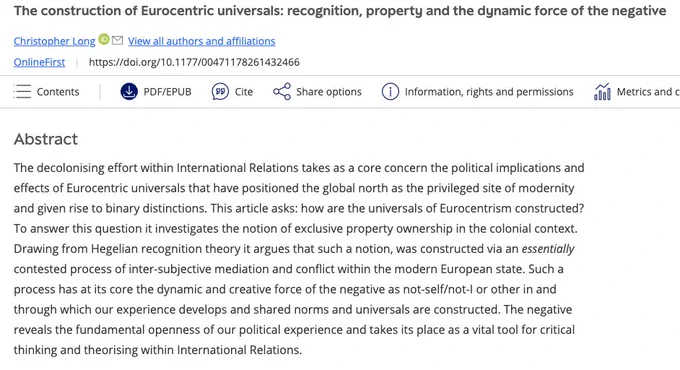Click the Metrics bar chart icon
Viewport: 680px width, 370px height.
coord(602,92)
